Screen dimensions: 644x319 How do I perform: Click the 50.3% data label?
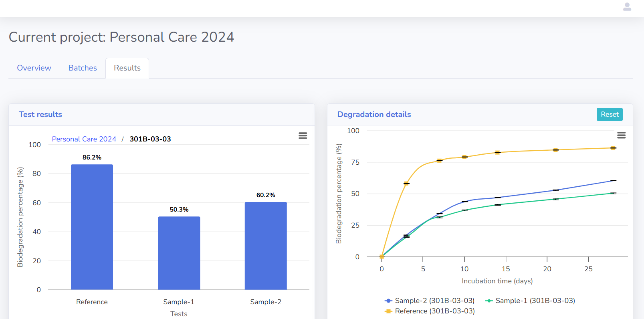[x=179, y=210]
